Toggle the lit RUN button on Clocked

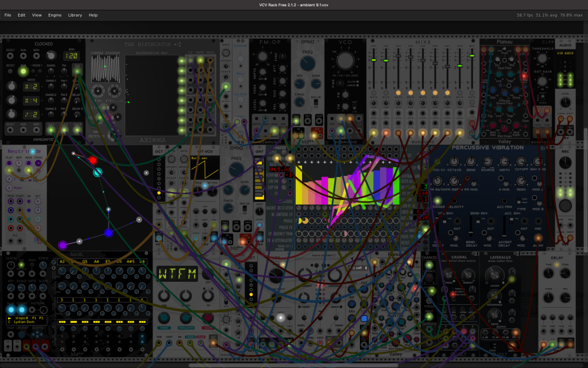pos(23,71)
